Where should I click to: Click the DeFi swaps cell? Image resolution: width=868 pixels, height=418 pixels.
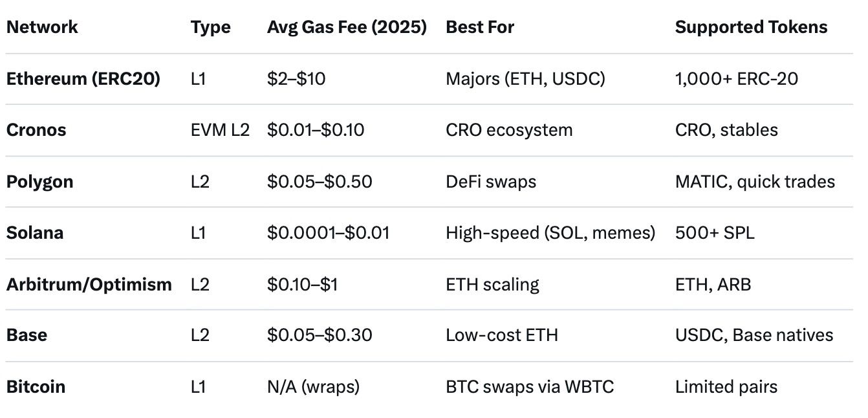[x=491, y=182]
